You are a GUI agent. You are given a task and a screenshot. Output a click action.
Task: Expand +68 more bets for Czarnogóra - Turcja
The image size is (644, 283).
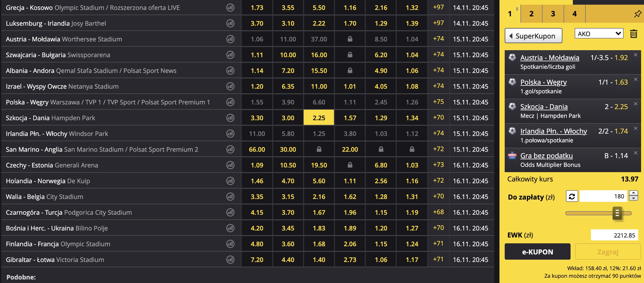438,212
